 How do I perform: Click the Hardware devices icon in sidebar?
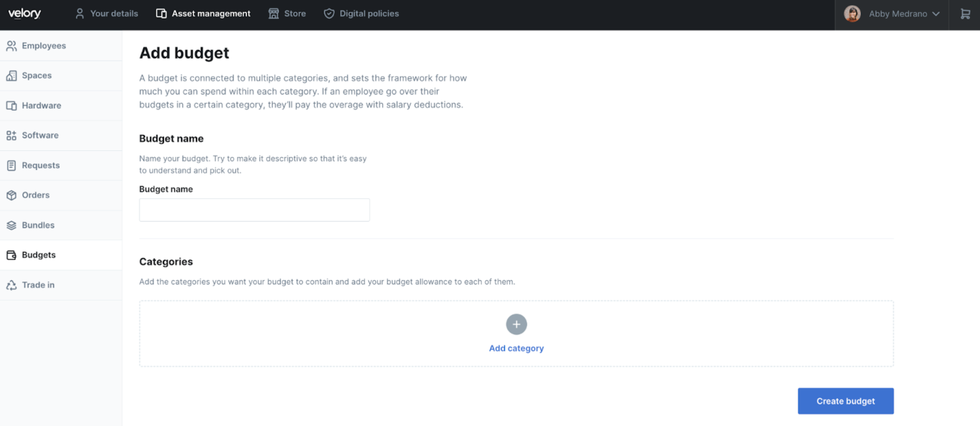click(x=11, y=105)
